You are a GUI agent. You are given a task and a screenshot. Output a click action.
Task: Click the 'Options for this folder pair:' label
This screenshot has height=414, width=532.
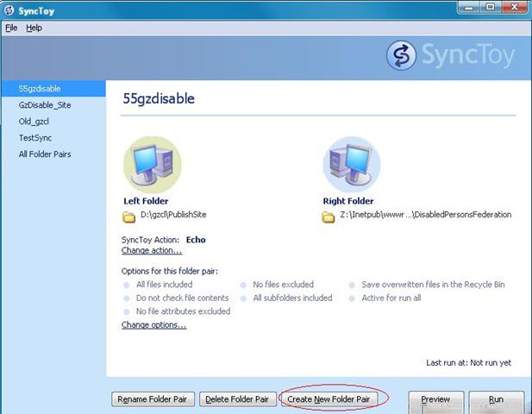click(170, 271)
